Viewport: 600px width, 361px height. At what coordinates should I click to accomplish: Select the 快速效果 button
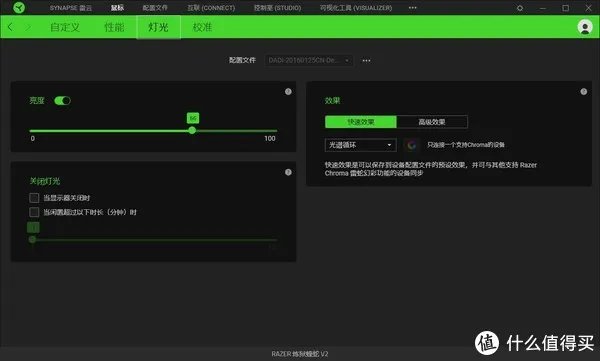click(360, 122)
